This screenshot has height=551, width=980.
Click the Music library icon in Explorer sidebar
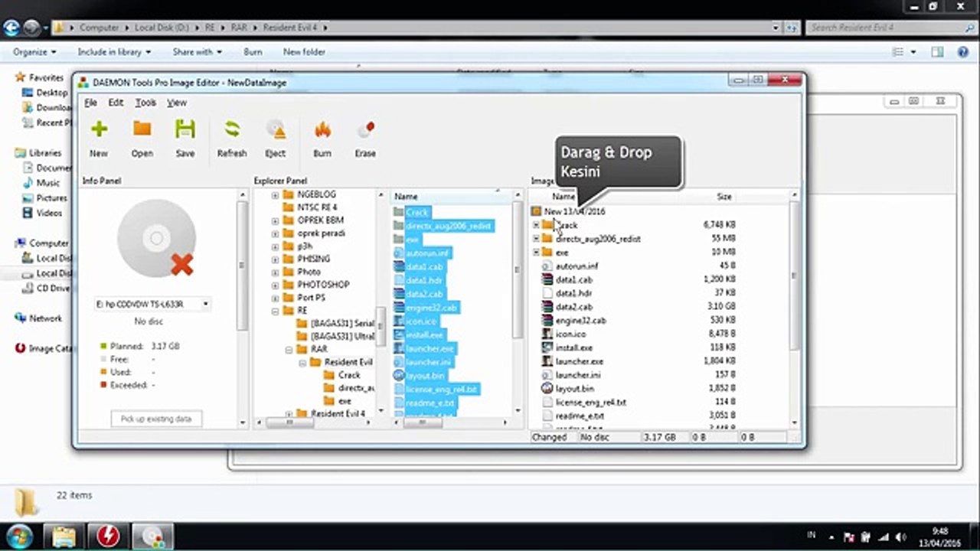(28, 184)
